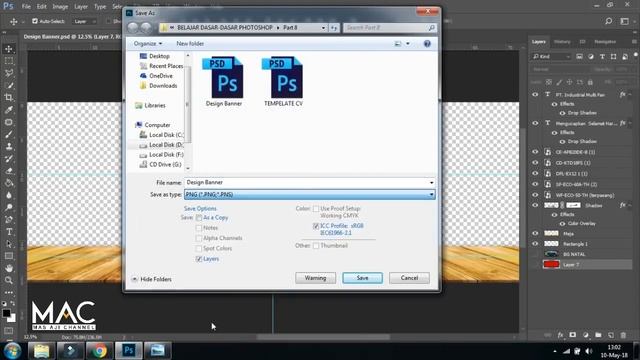Select Desktop in navigation pane
Viewport: 640px width, 360px height.
(155, 56)
